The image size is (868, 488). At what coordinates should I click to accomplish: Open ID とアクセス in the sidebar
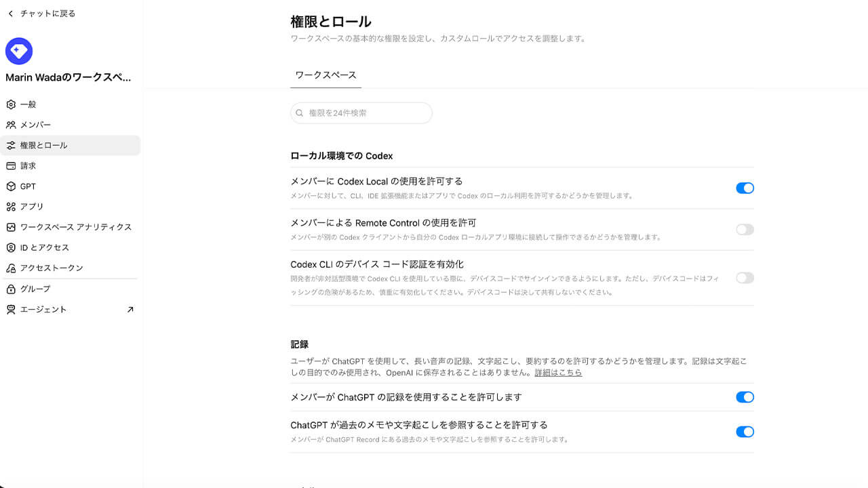(71, 247)
